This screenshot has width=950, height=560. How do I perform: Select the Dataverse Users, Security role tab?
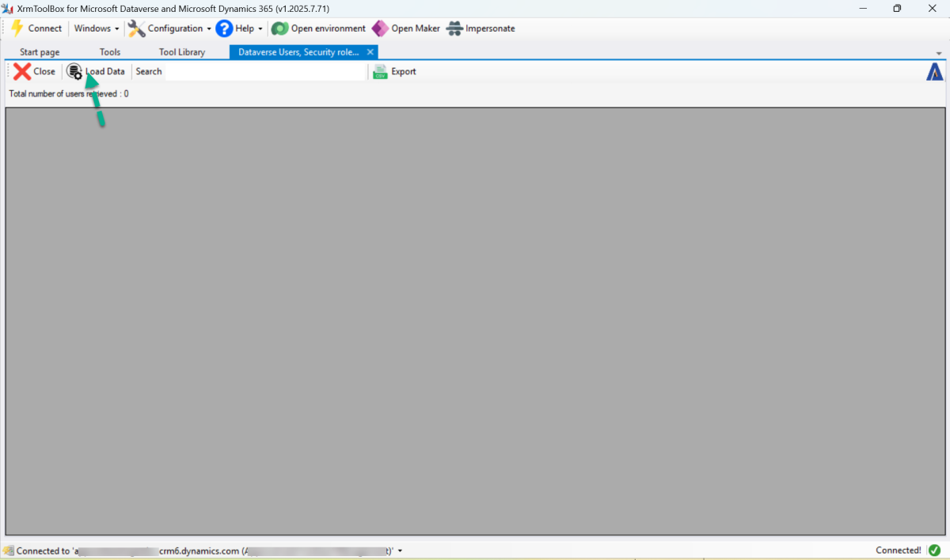pyautogui.click(x=298, y=52)
